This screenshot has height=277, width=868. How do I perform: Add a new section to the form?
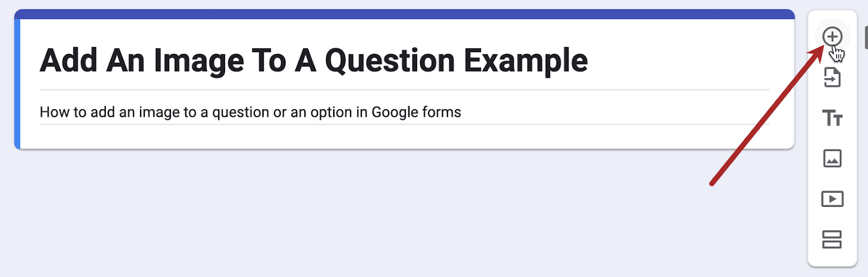[x=832, y=240]
